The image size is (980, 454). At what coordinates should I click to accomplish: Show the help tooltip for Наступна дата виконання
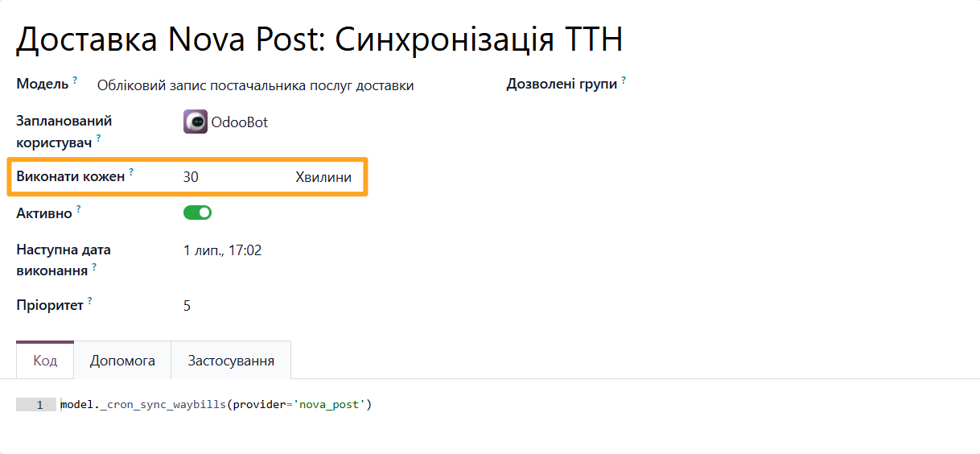(94, 266)
